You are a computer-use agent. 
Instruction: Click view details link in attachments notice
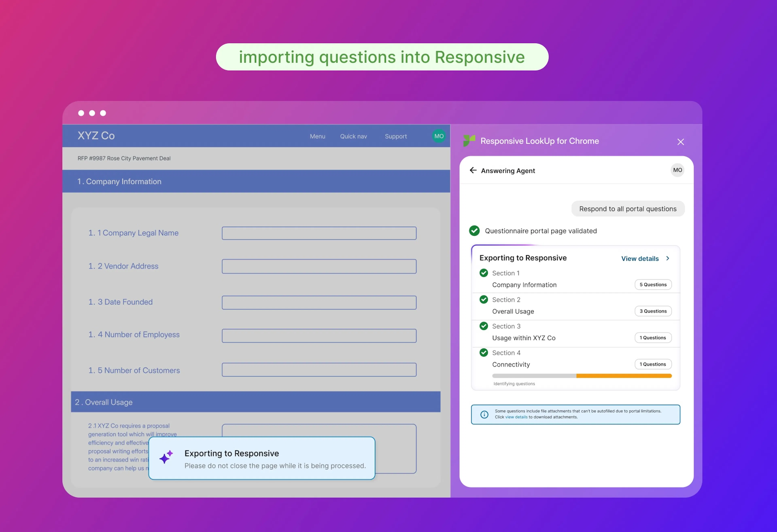(x=516, y=417)
